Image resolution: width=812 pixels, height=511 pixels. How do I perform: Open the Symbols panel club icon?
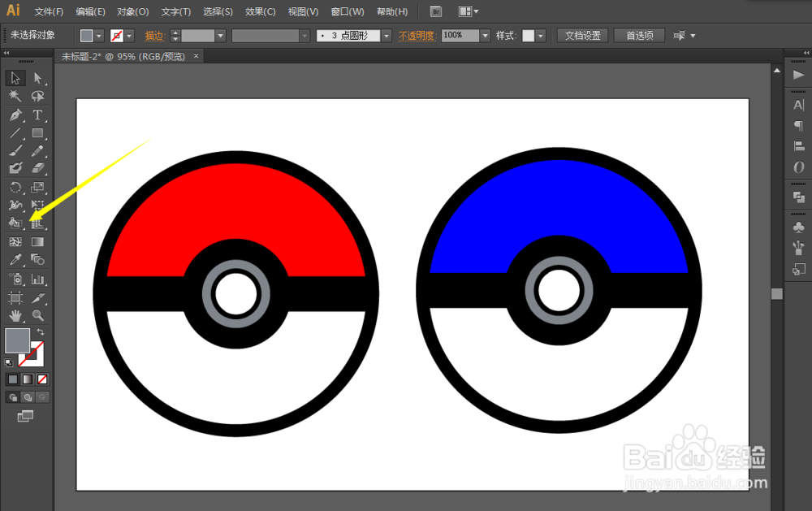click(x=798, y=227)
